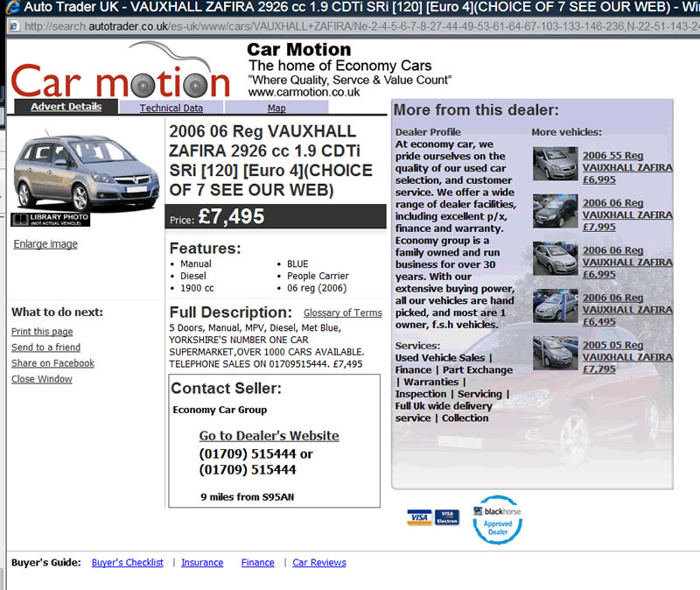Image resolution: width=700 pixels, height=590 pixels.
Task: Click 2005 05 Reg Vauxhall Zafira link
Action: pyautogui.click(x=627, y=357)
